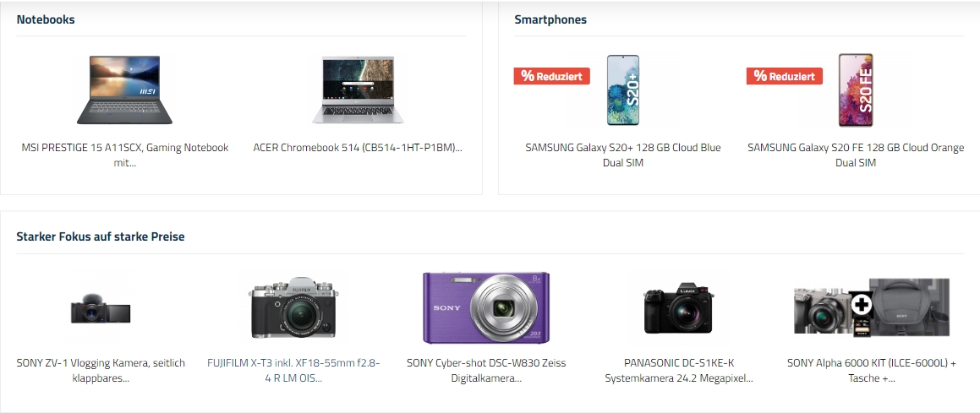Open the SONY ZV-1 vlogging camera image

tap(101, 308)
